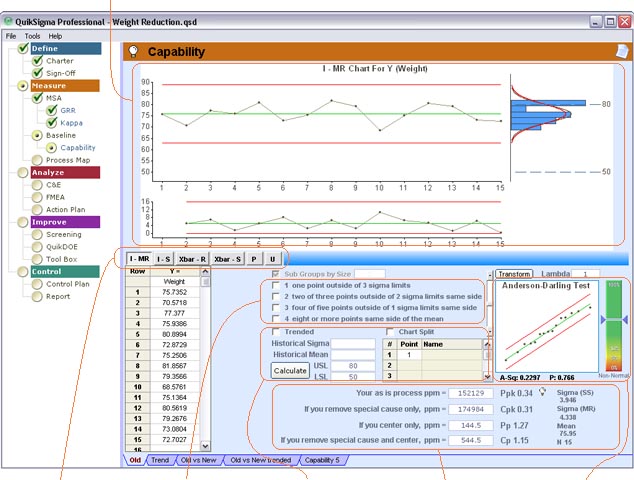Click the Historical Sigma input field
The width and height of the screenshot is (634, 480).
click(x=353, y=343)
